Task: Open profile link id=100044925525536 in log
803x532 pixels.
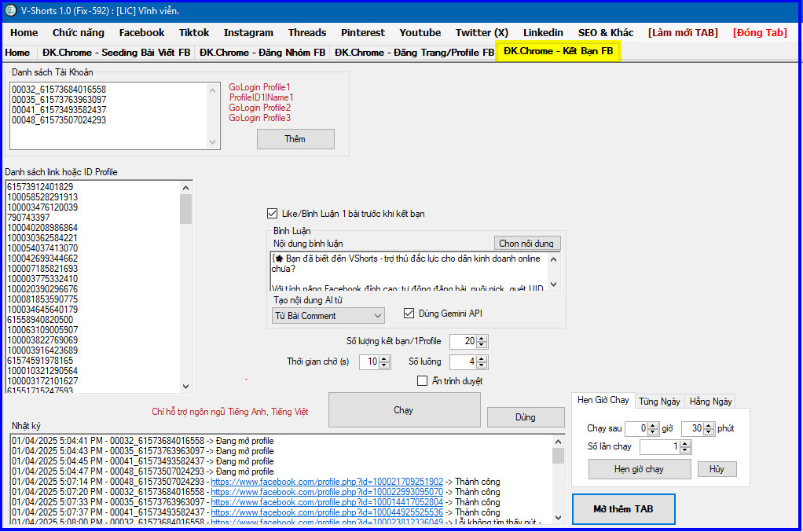Action: [x=327, y=512]
